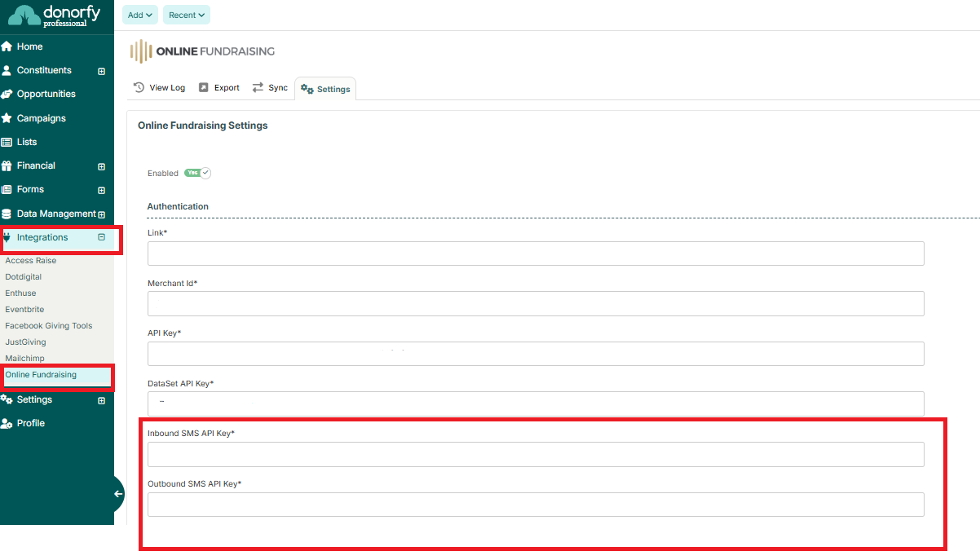Click the Home house icon
The width and height of the screenshot is (980, 560).
pos(7,46)
